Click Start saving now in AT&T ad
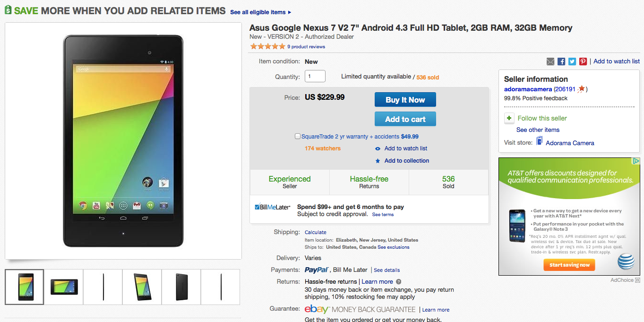The image size is (644, 322). click(x=569, y=265)
